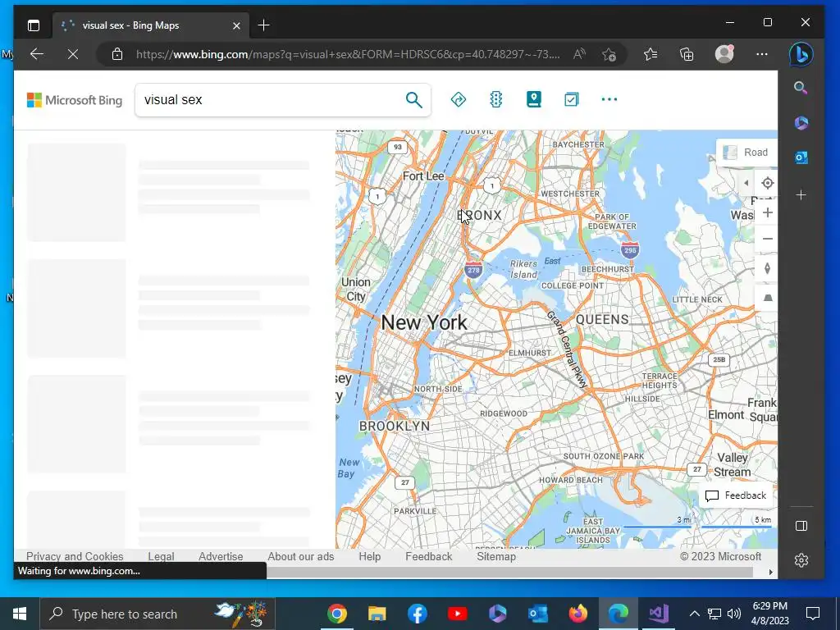The height and width of the screenshot is (630, 840).
Task: Click the Microsoft Bing logo
Action: pos(75,100)
